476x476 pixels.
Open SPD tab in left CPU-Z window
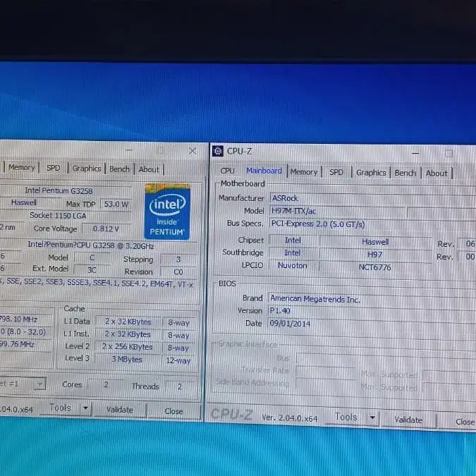[x=53, y=168]
